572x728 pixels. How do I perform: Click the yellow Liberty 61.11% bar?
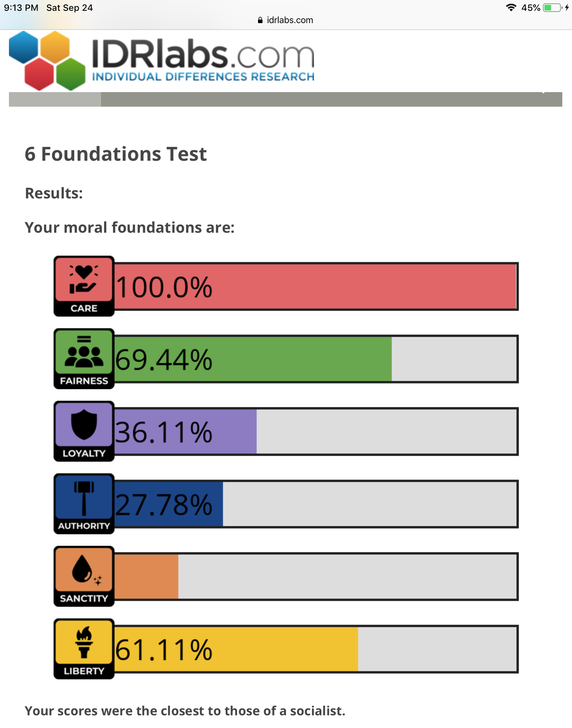236,649
